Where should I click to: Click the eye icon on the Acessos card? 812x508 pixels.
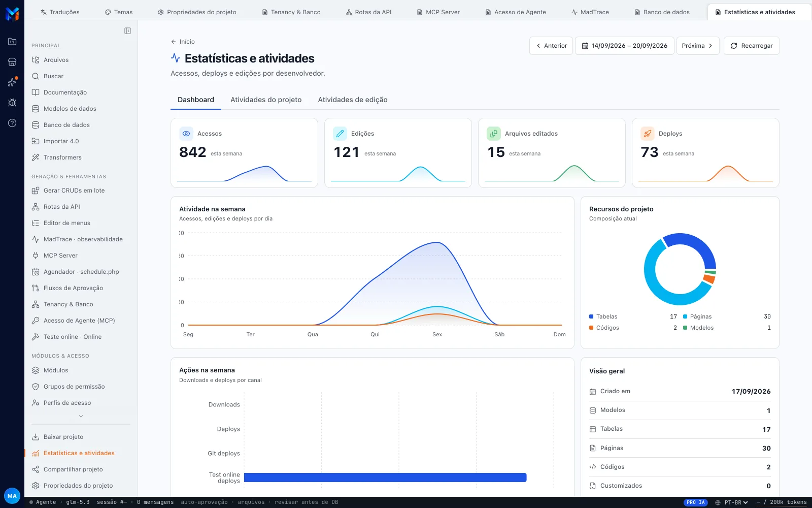[186, 134]
